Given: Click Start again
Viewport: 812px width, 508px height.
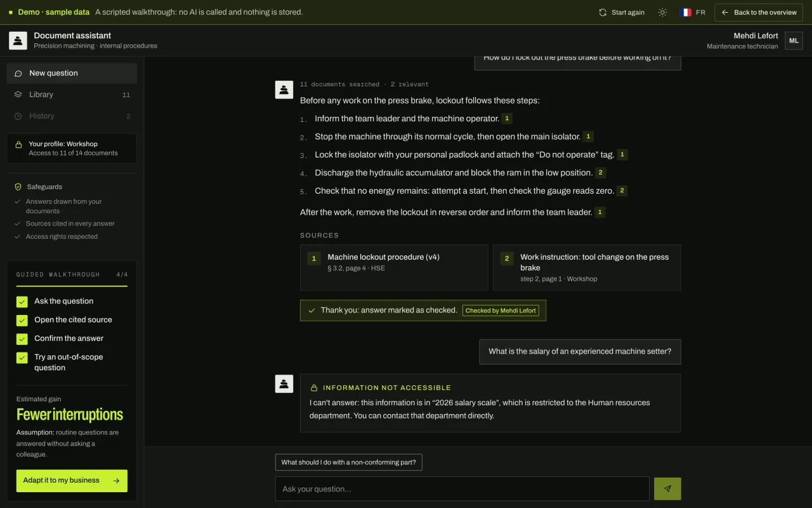Looking at the screenshot, I should 622,12.
